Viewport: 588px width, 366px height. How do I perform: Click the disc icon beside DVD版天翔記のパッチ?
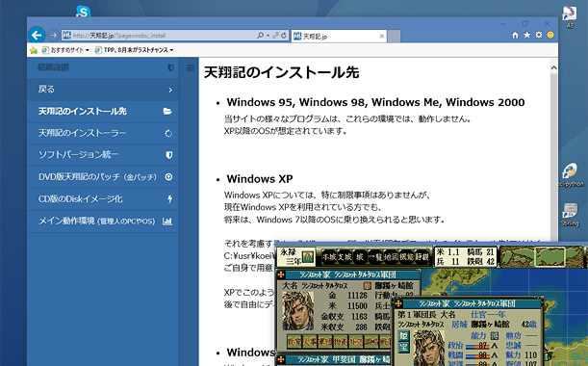tap(168, 177)
